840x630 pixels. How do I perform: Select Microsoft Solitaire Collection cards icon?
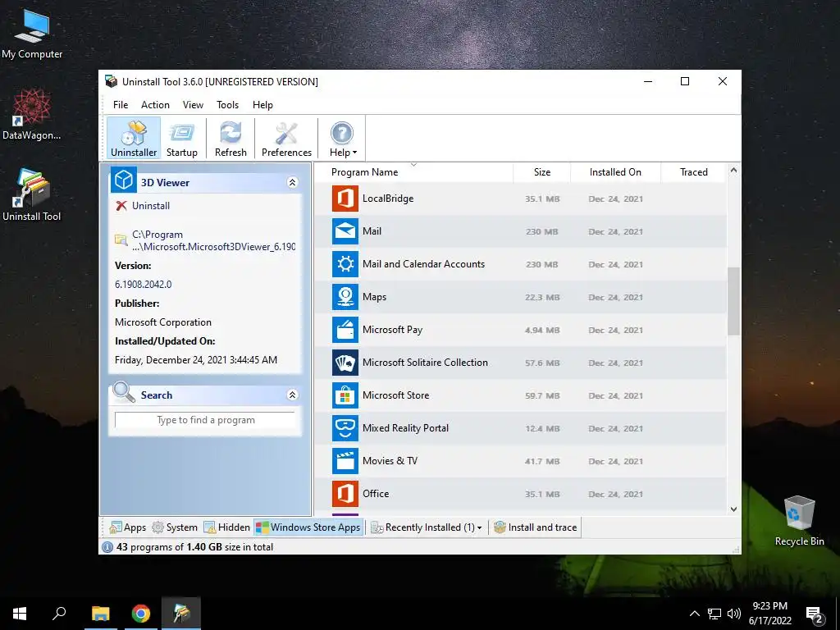click(x=345, y=363)
